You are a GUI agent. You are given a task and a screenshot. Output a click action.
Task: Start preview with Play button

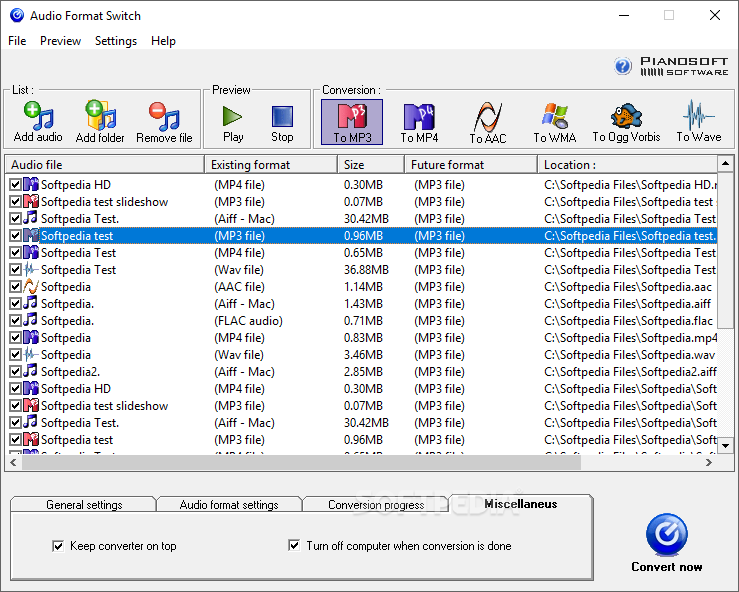click(x=232, y=116)
